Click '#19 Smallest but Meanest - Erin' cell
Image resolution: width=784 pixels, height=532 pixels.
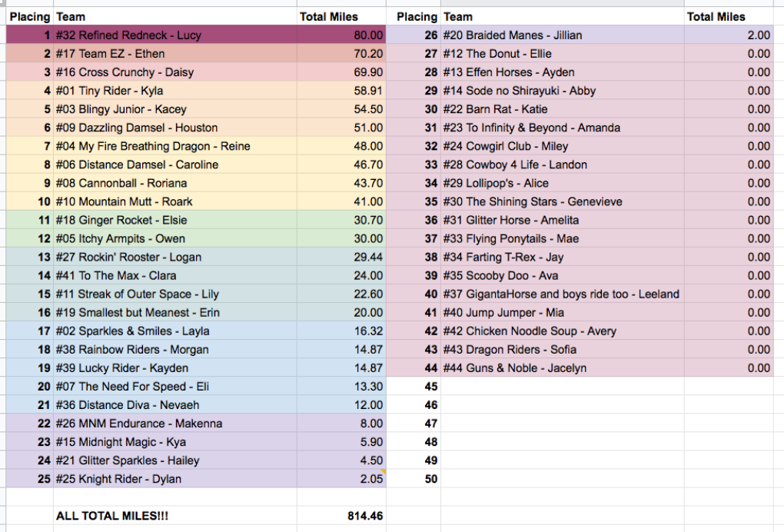[x=175, y=312]
